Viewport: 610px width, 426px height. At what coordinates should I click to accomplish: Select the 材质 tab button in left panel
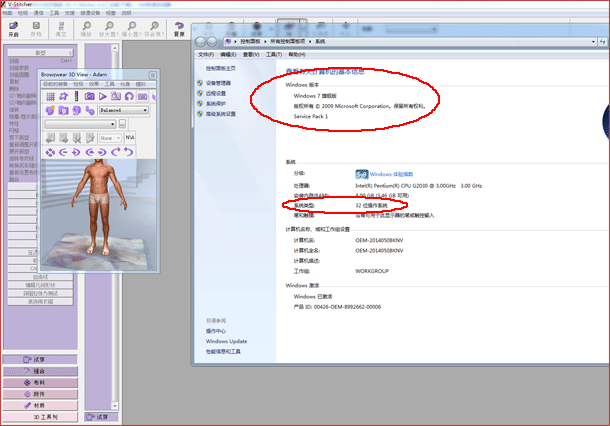(40, 405)
